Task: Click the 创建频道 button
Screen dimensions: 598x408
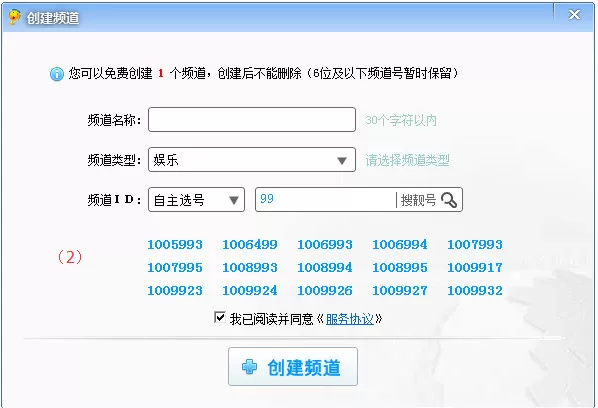Action: coord(293,366)
